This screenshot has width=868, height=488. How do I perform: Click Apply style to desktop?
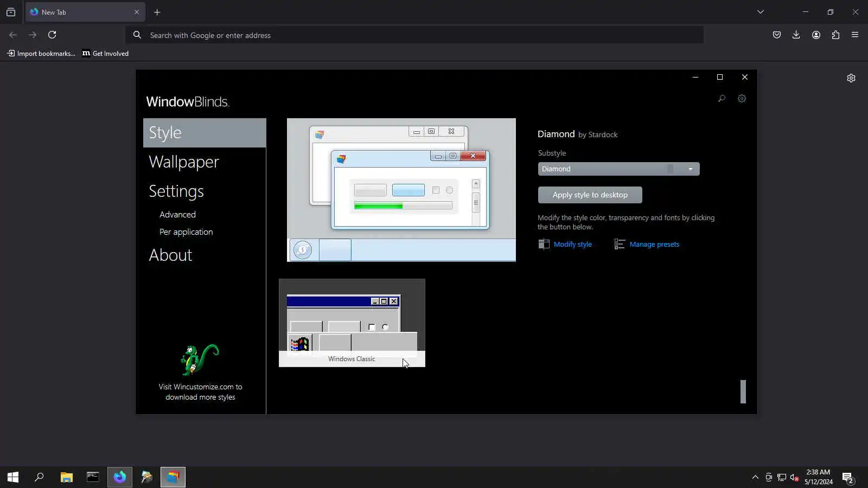(x=590, y=195)
